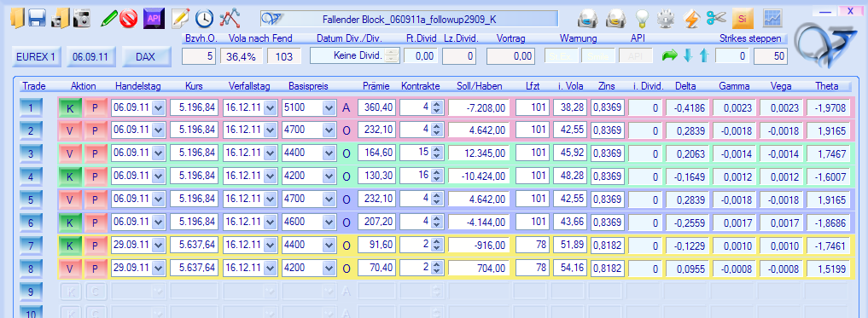Viewport: 868px width, 318px height.
Task: Click the Keine Divid. stepper arrows
Action: pos(393,55)
